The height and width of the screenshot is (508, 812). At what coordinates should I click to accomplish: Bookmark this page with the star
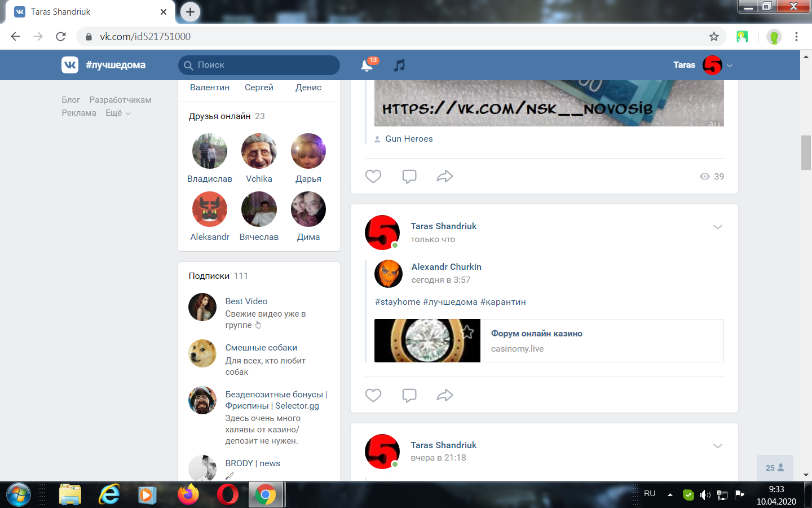click(x=714, y=37)
